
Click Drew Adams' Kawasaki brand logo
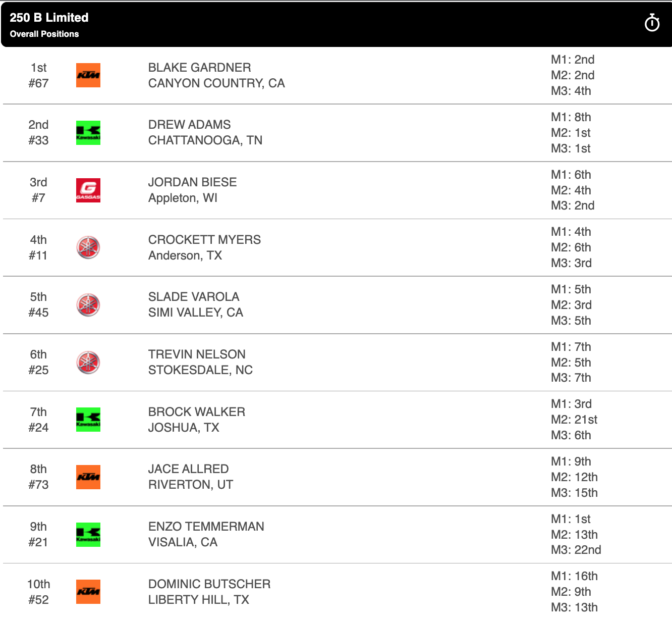point(88,133)
